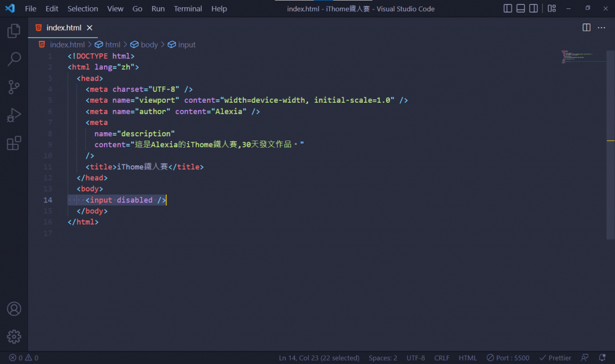Open the Search view icon
Viewport: 615px width, 364px height.
pos(14,59)
